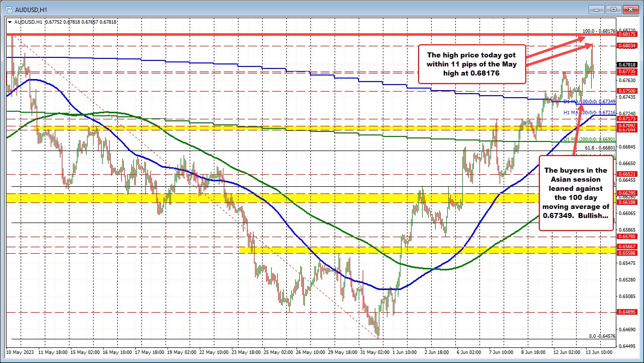Maximize the AUDUSD,H1 chart window
The width and height of the screenshot is (644, 363).
tap(613, 9)
